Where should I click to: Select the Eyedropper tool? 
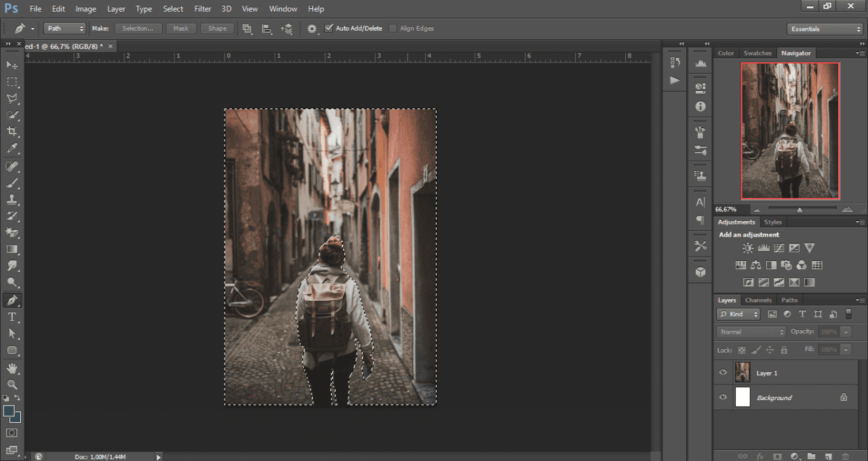point(12,149)
